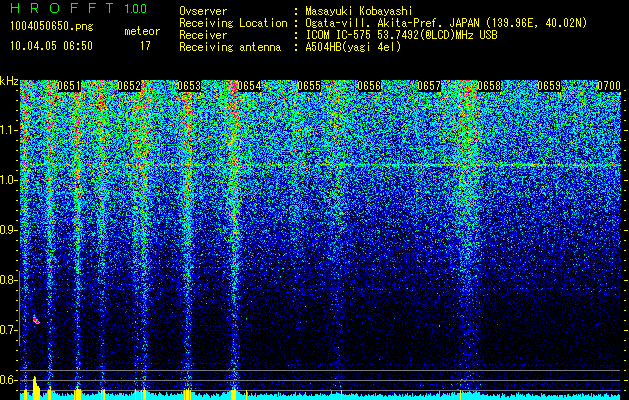The image size is (629, 400).
Task: Click the 0656 time marker
Action: [369, 86]
